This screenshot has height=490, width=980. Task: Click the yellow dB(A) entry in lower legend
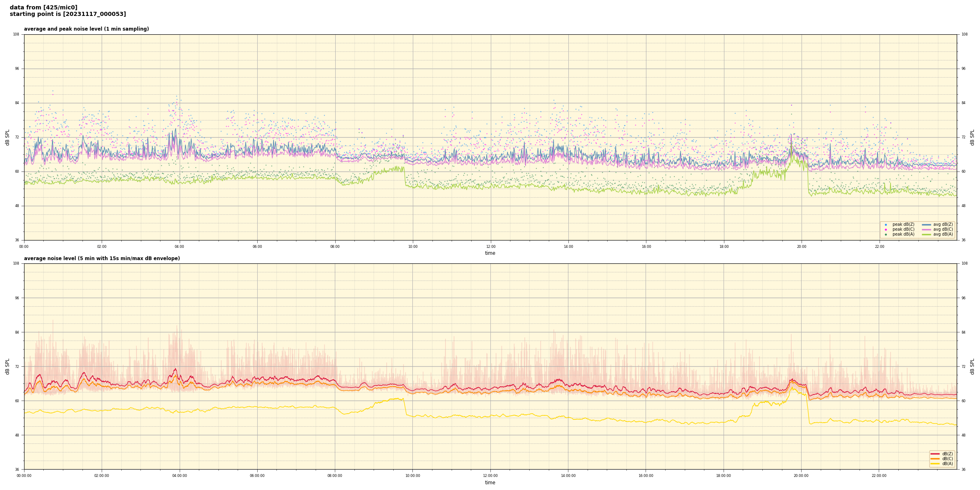click(942, 463)
